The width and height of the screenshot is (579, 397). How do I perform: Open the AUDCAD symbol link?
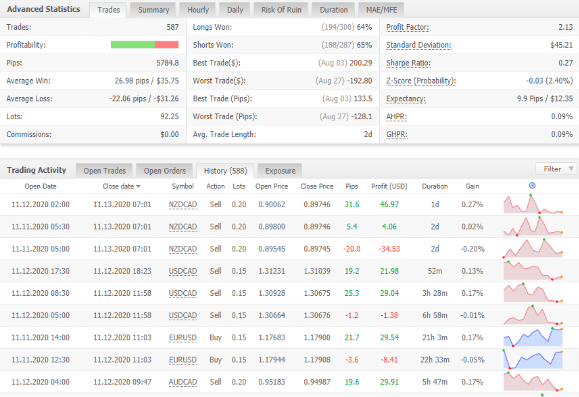point(183,382)
